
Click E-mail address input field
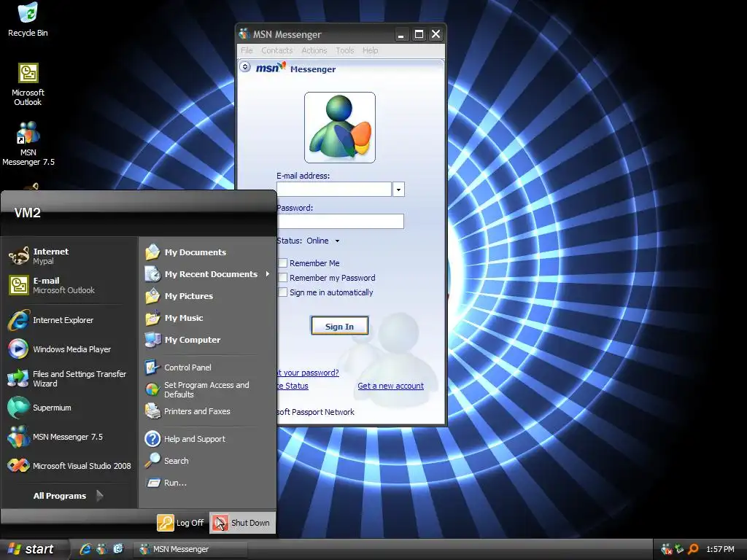334,190
